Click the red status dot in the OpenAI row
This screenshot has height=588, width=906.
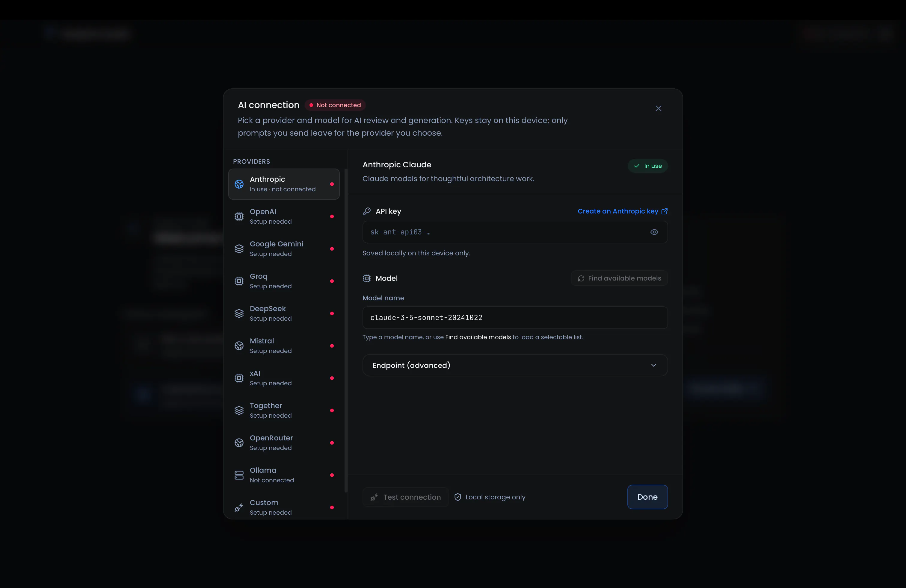pos(332,216)
